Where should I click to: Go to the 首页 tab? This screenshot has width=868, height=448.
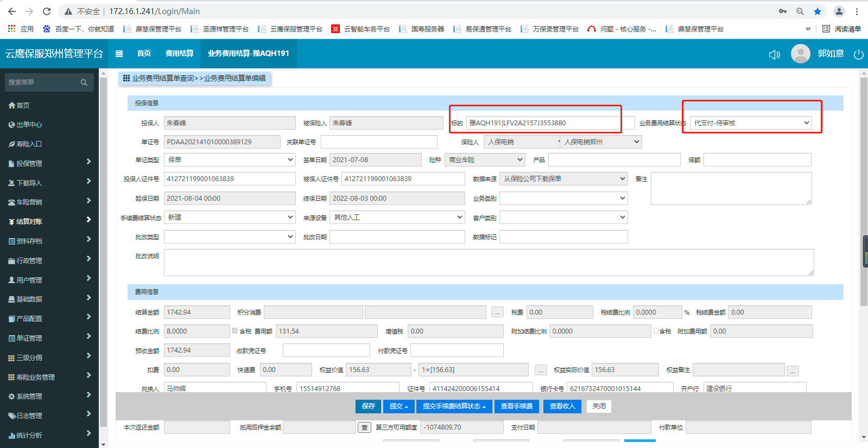coord(144,53)
